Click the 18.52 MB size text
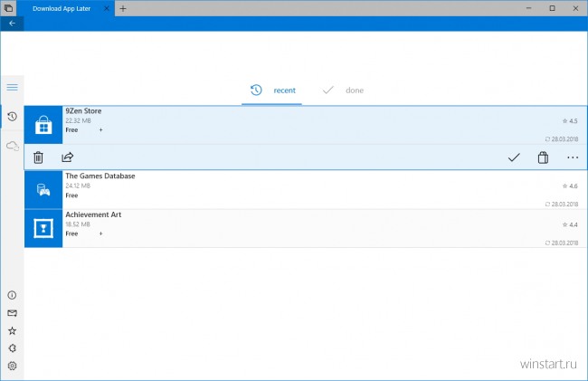Image resolution: width=588 pixels, height=381 pixels. [x=78, y=224]
